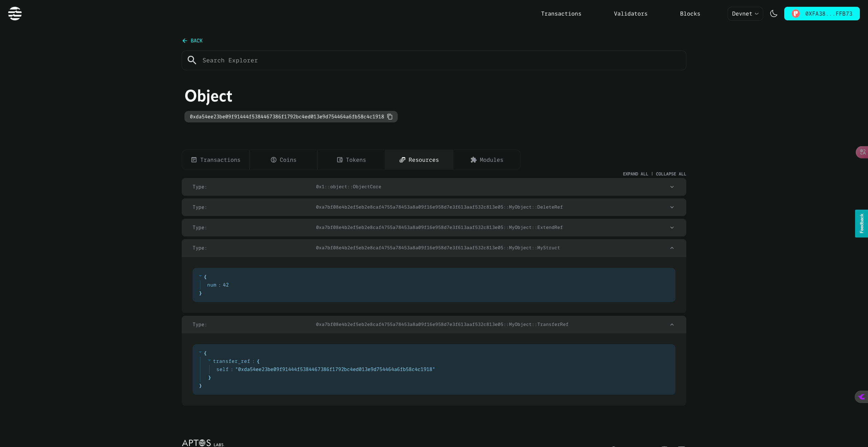The image size is (868, 447).
Task: Click the Aptos Labs footer logo
Action: (203, 443)
